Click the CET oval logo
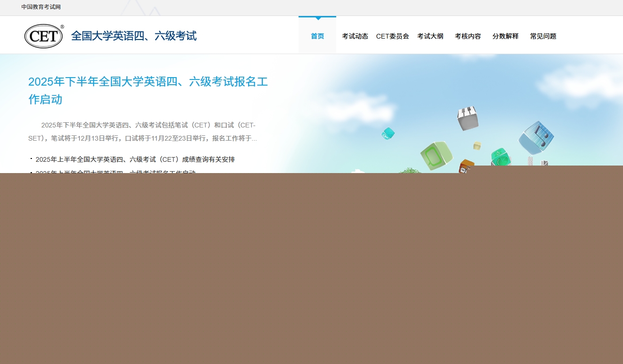The height and width of the screenshot is (364, 623). (x=44, y=36)
